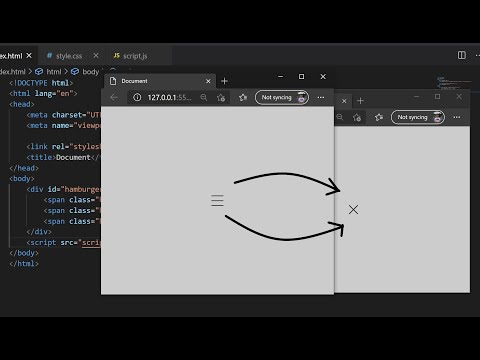Maximize the back browser window

(x=437, y=97)
